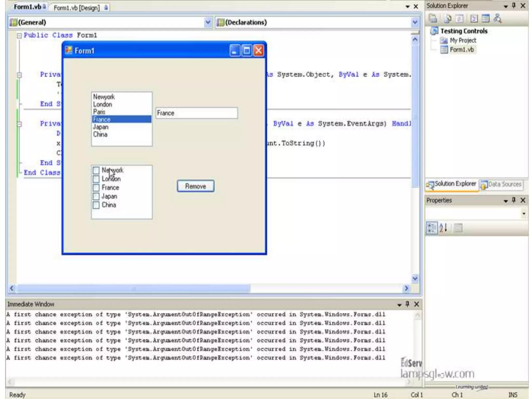This screenshot has width=532, height=399.
Task: Click Properties icon in Solution Explorer toolbar
Action: (x=433, y=18)
